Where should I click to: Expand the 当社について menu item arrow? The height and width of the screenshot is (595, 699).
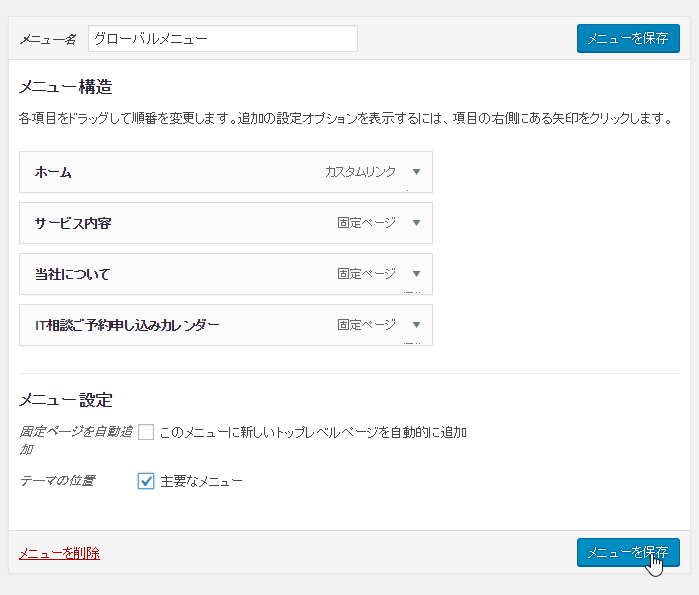pos(416,274)
